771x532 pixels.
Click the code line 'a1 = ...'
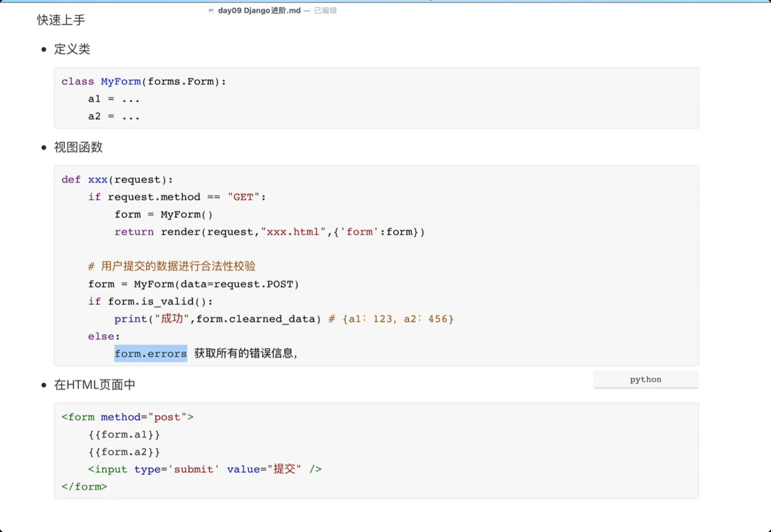pyautogui.click(x=114, y=99)
